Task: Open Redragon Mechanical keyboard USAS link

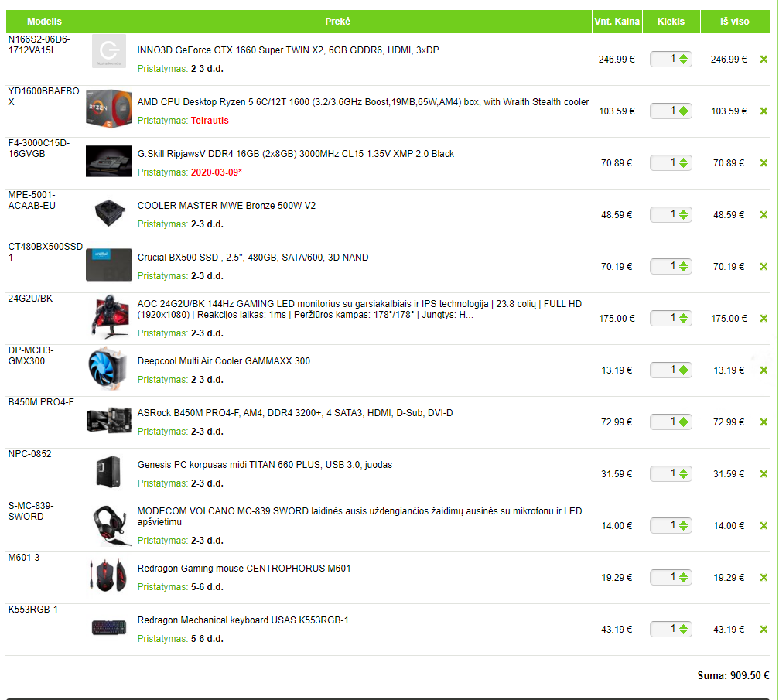Action: [x=243, y=620]
